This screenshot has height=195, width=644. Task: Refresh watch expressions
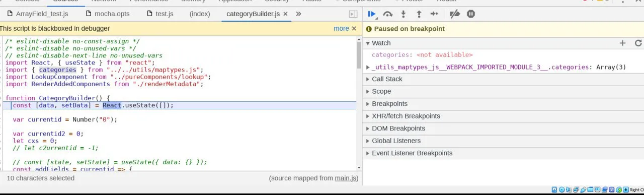tap(638, 43)
